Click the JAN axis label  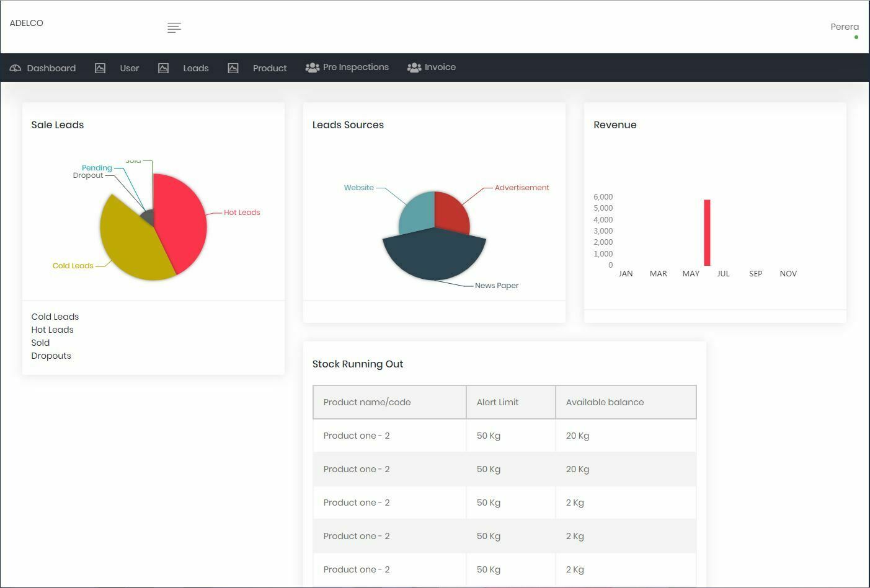tap(626, 274)
